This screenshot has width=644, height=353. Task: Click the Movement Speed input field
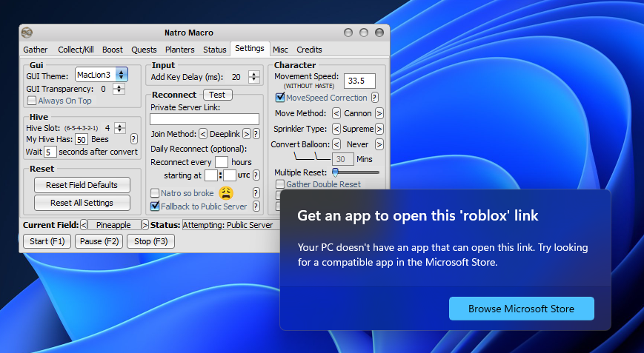[x=359, y=81]
